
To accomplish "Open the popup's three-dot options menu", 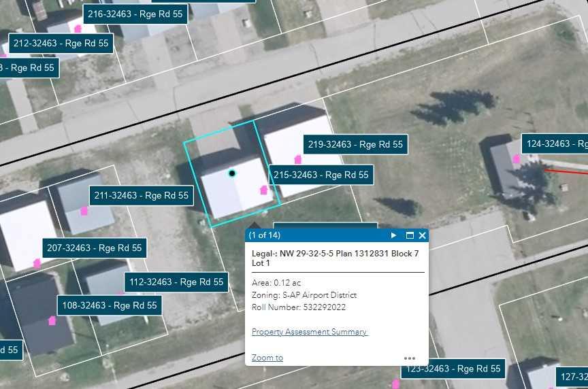I will (x=409, y=358).
